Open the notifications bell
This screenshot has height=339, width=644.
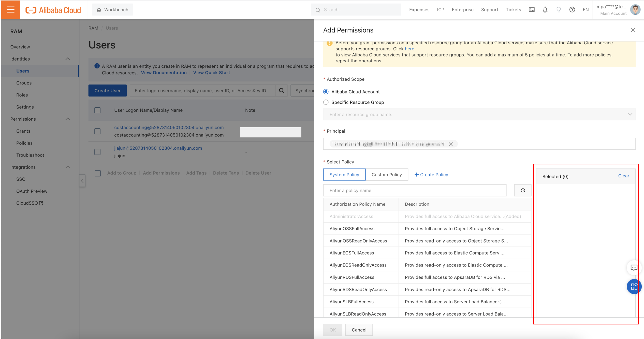pos(545,10)
